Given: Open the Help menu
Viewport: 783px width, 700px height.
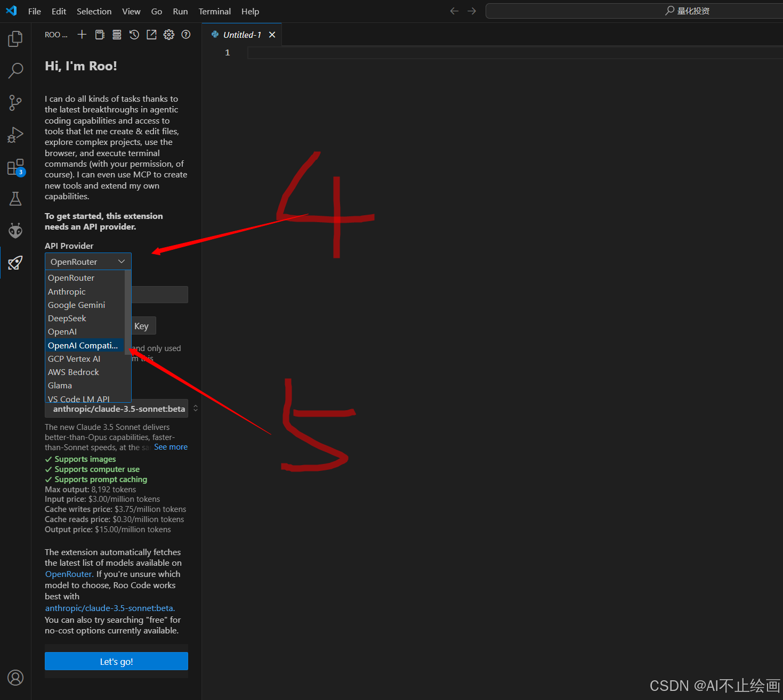Looking at the screenshot, I should 250,11.
